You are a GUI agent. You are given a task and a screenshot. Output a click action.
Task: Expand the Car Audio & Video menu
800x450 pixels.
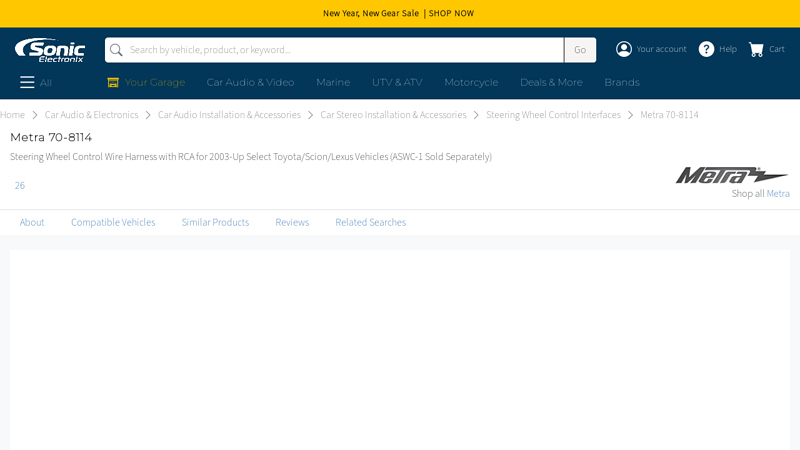(250, 82)
